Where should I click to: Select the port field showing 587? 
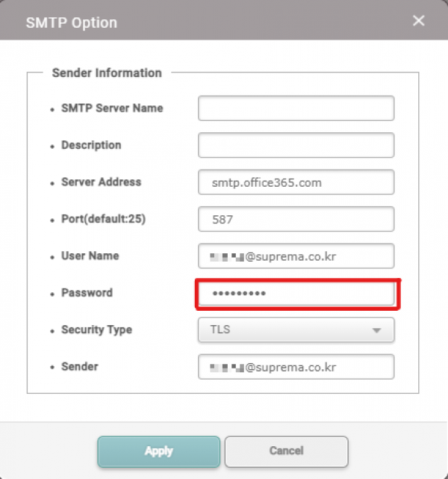point(296,219)
